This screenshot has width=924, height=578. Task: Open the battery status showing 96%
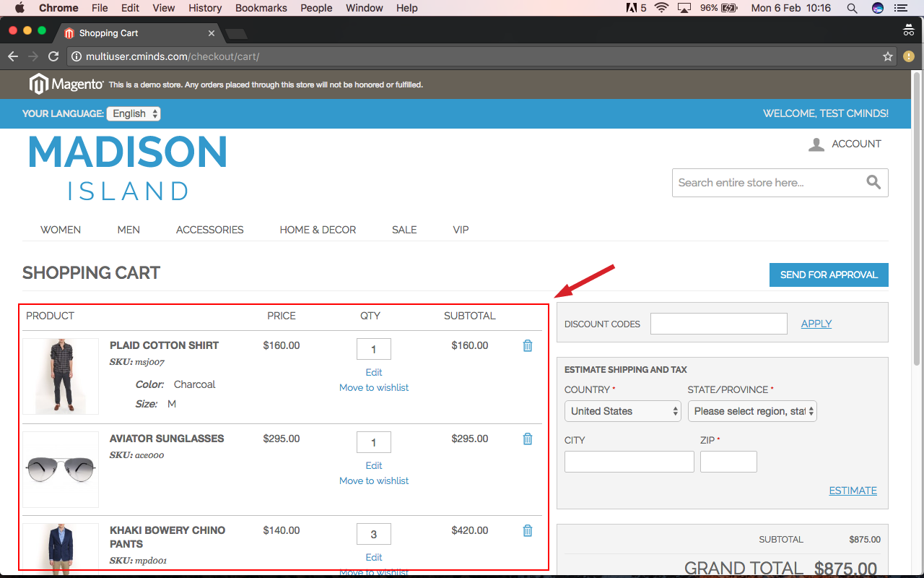719,8
